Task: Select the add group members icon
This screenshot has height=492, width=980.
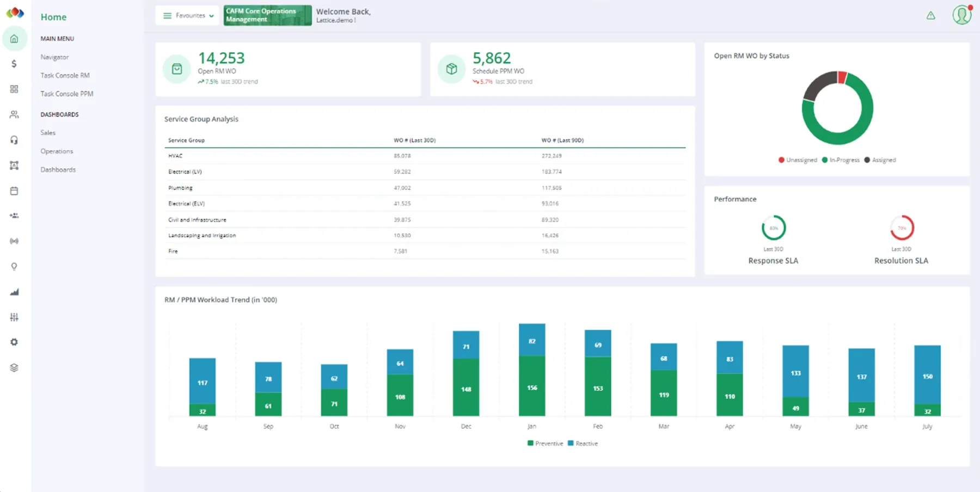Action: tap(14, 216)
